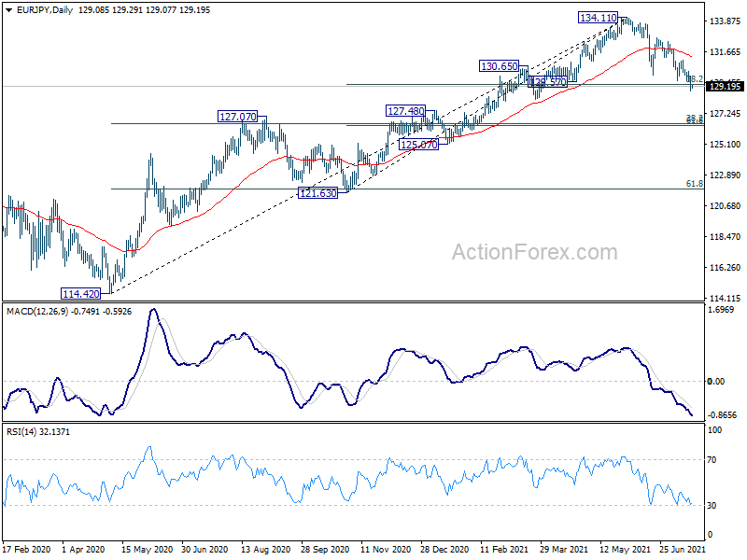Click the RSI(14) 32.1371 indicator label
Image resolution: width=747 pixels, height=560 pixels.
38,432
